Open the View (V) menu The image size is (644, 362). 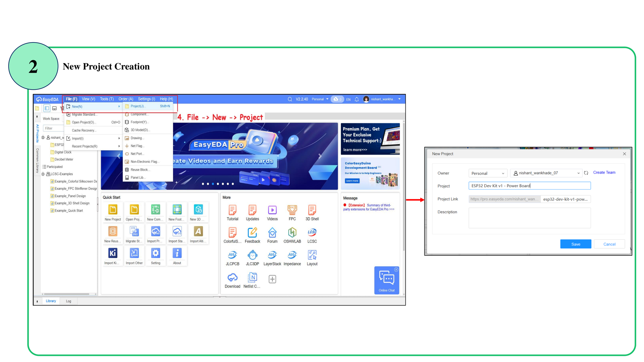pyautogui.click(x=89, y=99)
